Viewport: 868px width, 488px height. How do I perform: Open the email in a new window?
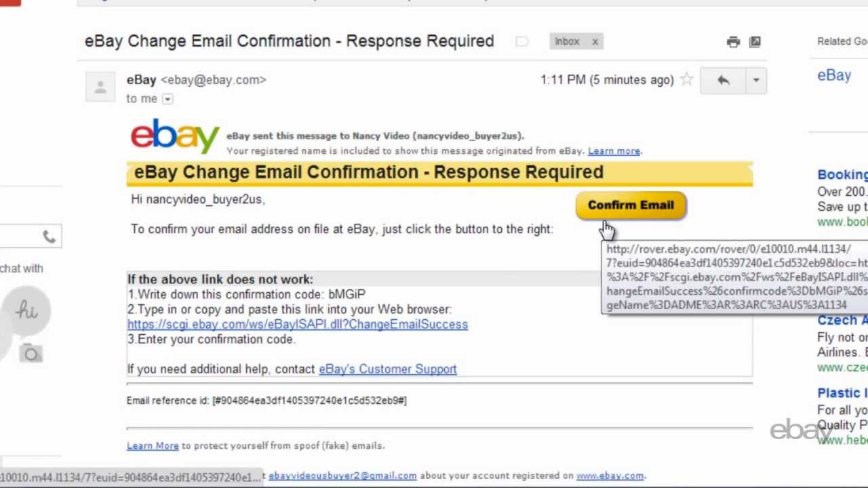click(755, 42)
